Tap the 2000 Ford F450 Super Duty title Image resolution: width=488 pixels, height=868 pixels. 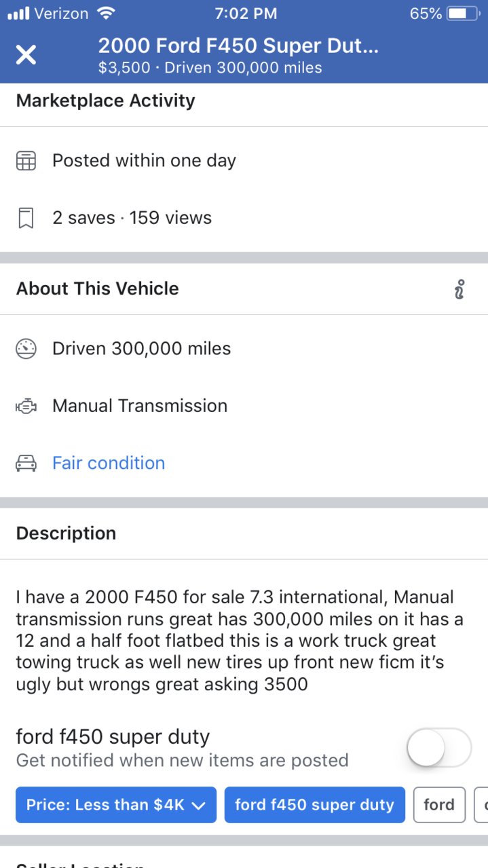click(x=238, y=46)
